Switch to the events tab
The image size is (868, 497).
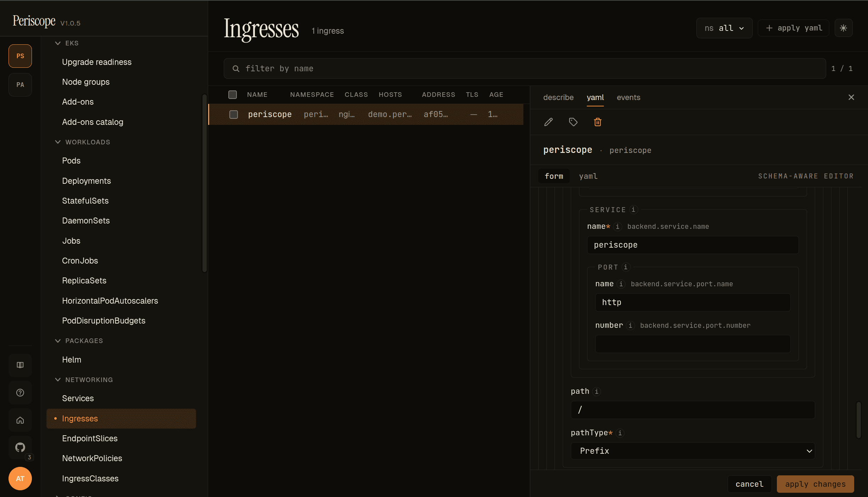click(x=628, y=97)
